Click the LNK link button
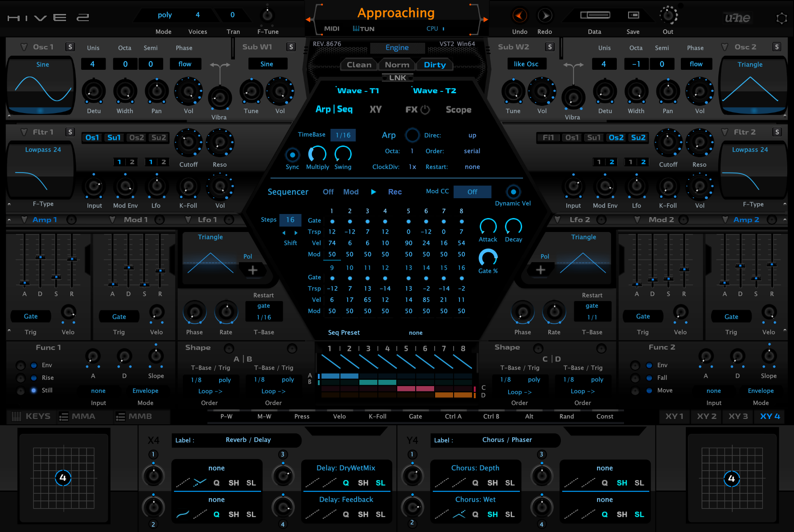 click(398, 77)
